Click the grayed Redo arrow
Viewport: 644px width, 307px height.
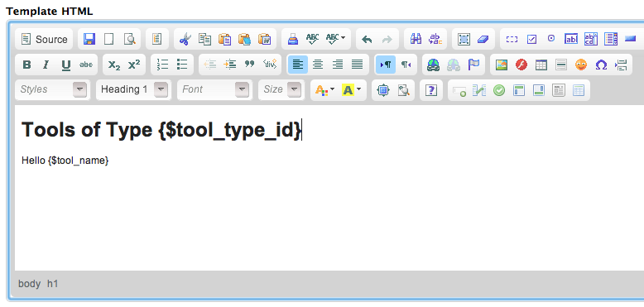click(387, 40)
